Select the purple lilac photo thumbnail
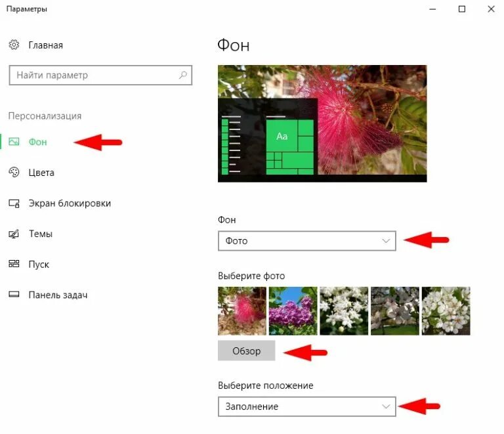The width and height of the screenshot is (504, 434). coord(293,311)
